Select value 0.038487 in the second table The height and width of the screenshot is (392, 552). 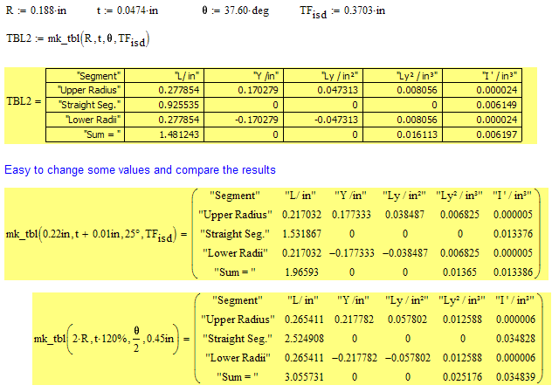point(405,215)
